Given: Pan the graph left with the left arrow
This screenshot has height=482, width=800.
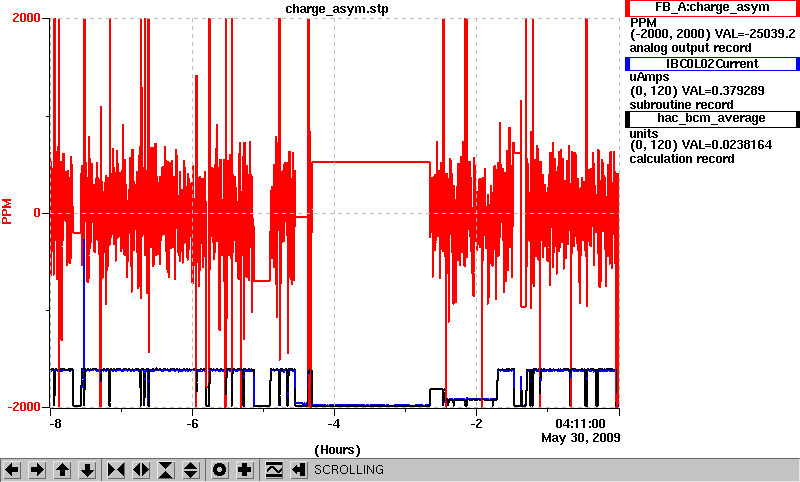Looking at the screenshot, I should (12, 469).
